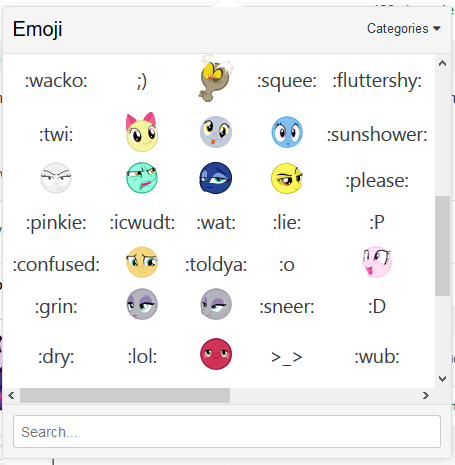
Task: Choose the pink laughing pony emoji
Action: tap(377, 262)
